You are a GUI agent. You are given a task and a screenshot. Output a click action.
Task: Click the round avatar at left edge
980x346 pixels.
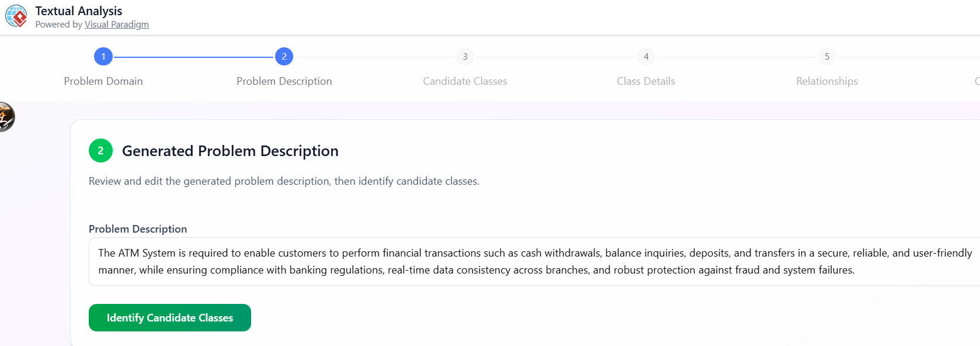[x=5, y=117]
